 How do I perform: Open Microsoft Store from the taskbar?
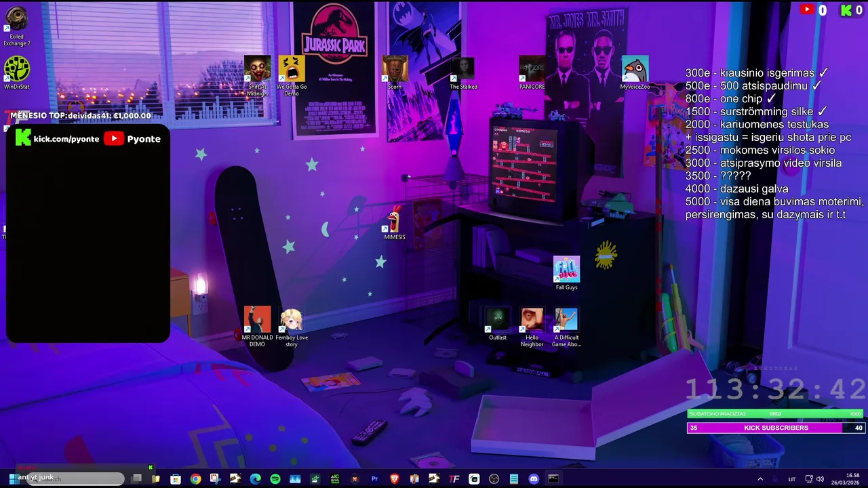(176, 479)
